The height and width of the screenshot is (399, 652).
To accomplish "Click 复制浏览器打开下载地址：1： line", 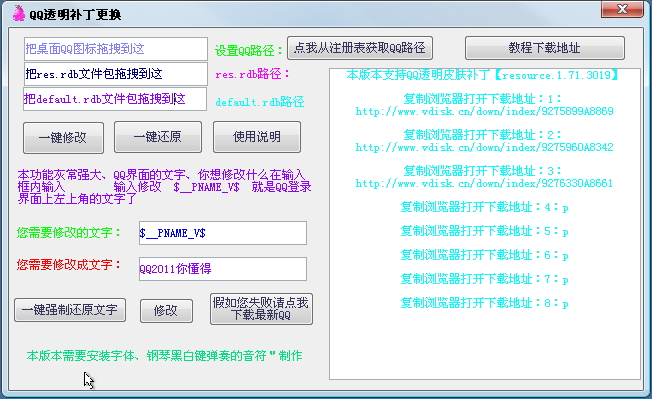I will click(x=482, y=99).
